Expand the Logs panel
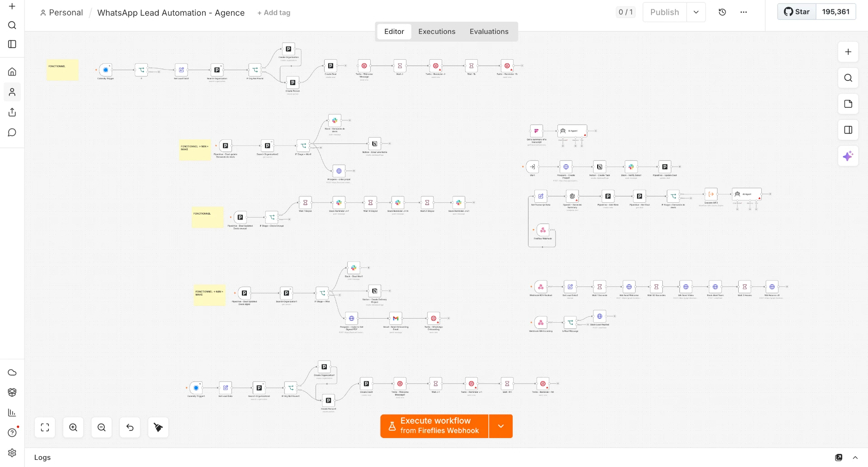Viewport: 868px width, 467px height. [x=855, y=457]
